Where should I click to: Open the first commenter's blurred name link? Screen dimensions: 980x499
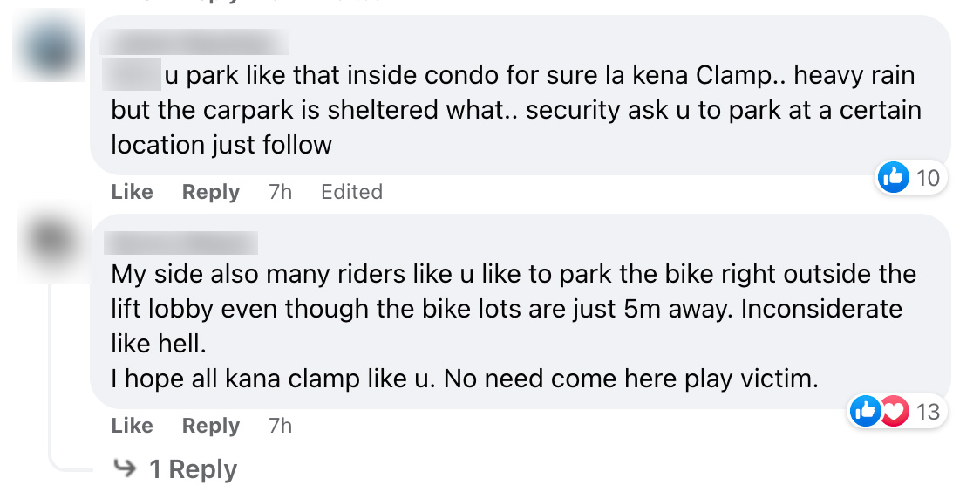coord(194,42)
